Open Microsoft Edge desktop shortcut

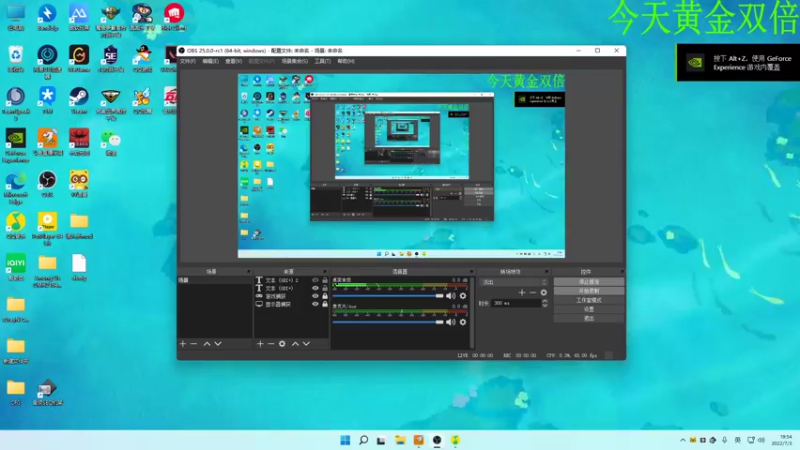16,187
